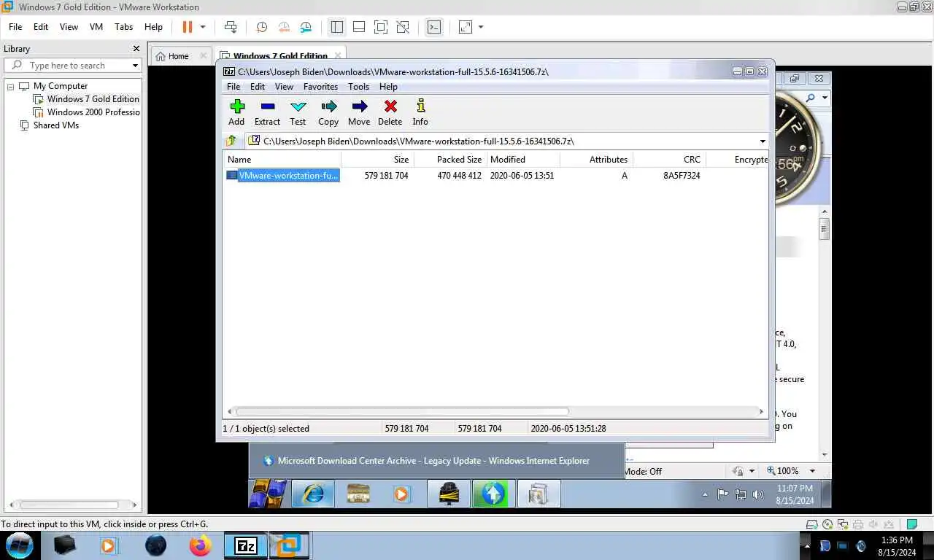Viewport: 934px width, 560px height.
Task: Collapse the My Computer tree node
Action: coord(11,86)
